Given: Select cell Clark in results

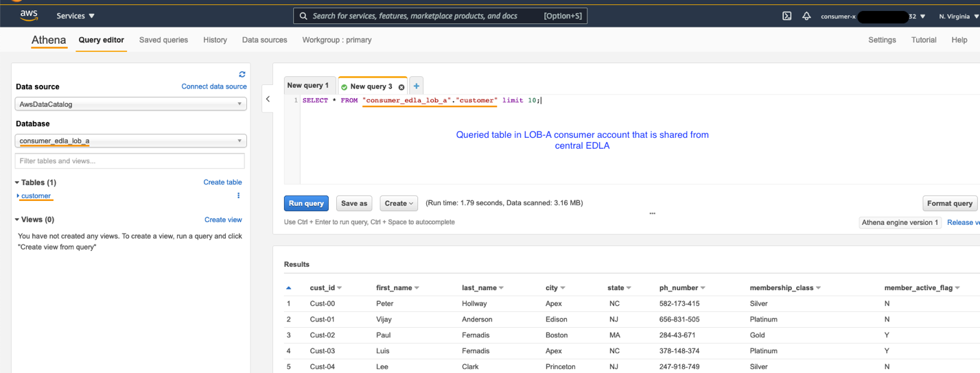Looking at the screenshot, I should pos(471,367).
